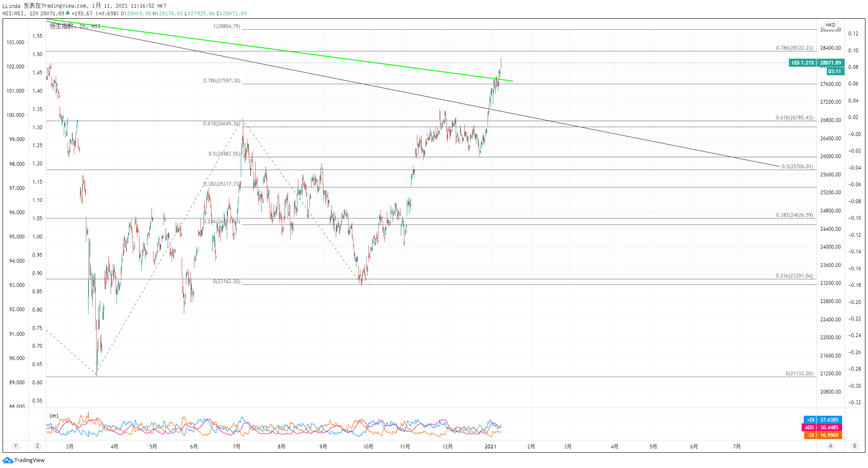Select the Fibonacci level 0.786(28322.23)
Screen dimensions: 868x468
(x=794, y=48)
